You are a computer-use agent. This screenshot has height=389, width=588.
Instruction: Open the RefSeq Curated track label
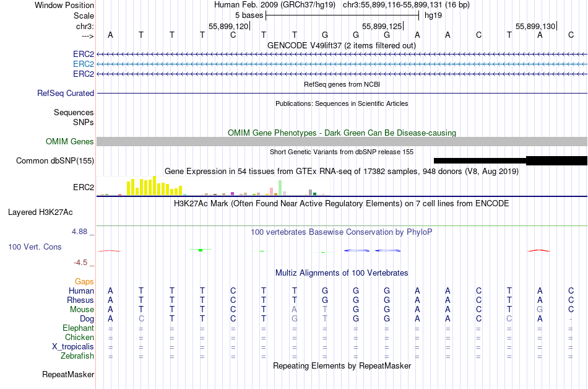(x=66, y=93)
